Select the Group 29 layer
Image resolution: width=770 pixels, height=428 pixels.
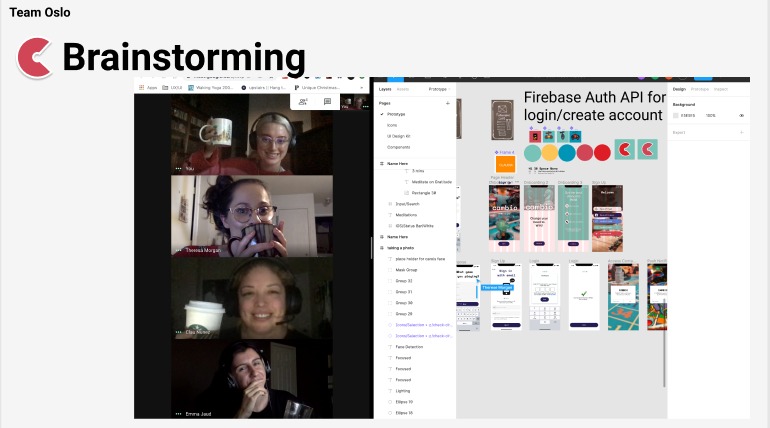click(404, 314)
